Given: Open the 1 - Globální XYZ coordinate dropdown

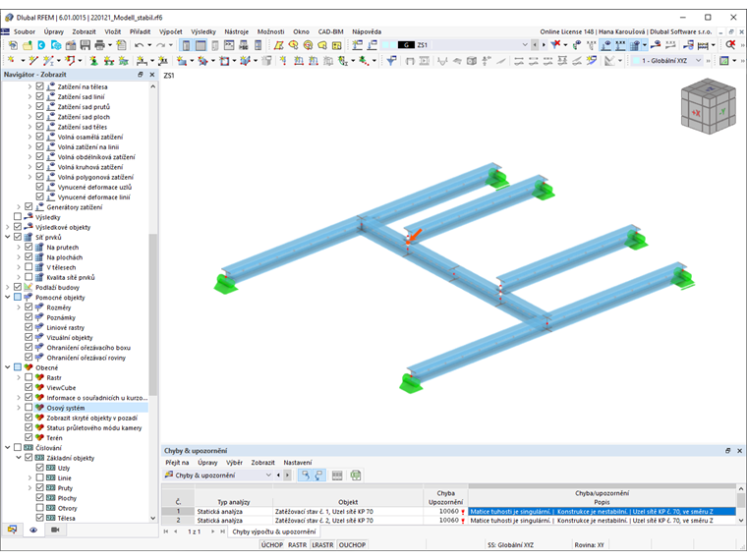Looking at the screenshot, I should 698,61.
